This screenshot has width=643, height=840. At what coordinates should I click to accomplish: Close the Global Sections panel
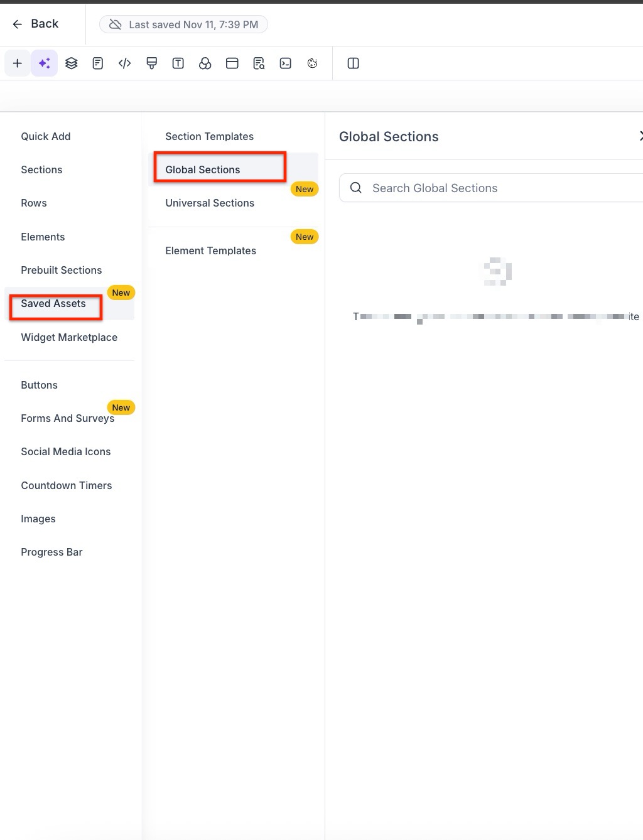point(640,136)
